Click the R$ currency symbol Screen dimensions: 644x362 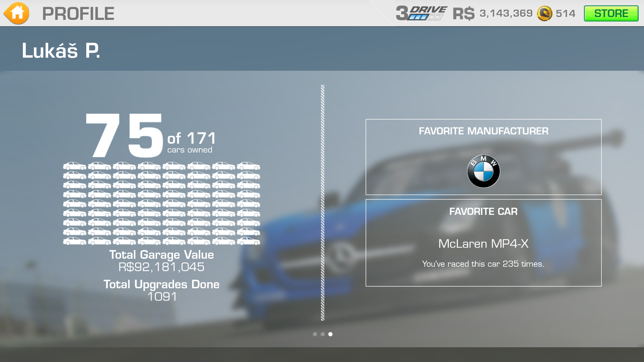pyautogui.click(x=464, y=14)
